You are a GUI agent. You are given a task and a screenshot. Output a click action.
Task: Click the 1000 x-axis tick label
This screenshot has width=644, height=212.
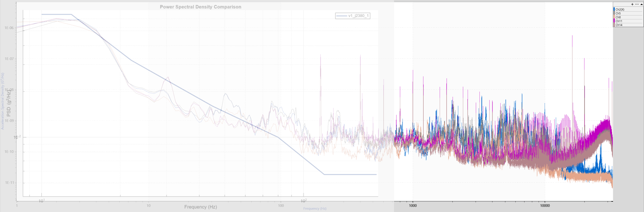(x=413, y=205)
